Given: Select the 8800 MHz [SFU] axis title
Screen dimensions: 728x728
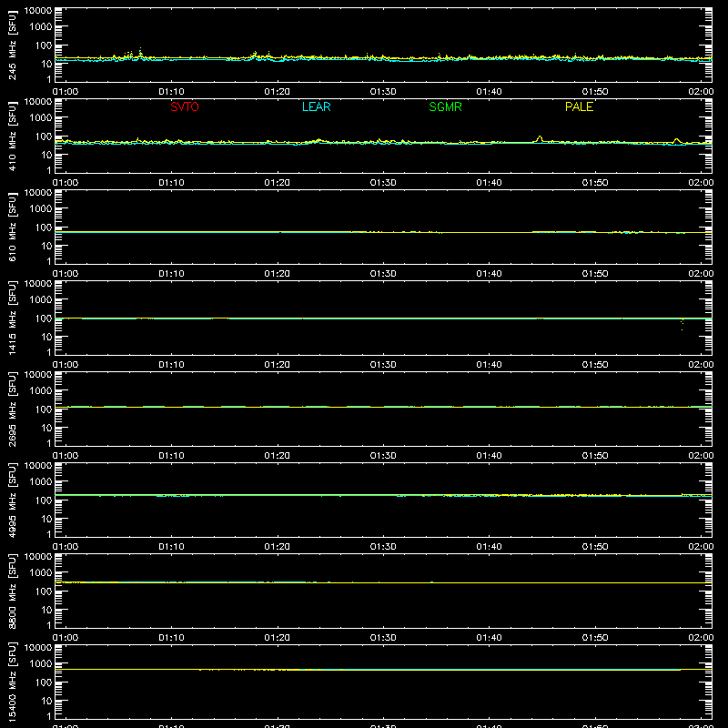Looking at the screenshot, I should (x=12, y=591).
